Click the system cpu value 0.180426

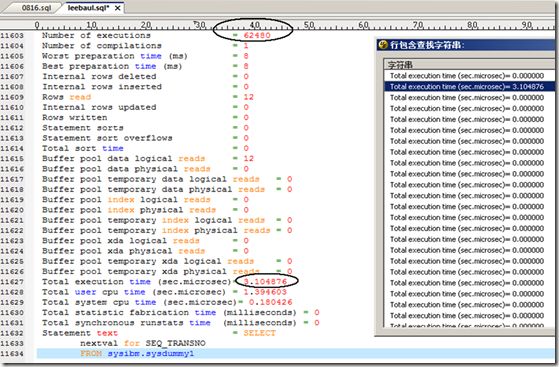pos(271,302)
